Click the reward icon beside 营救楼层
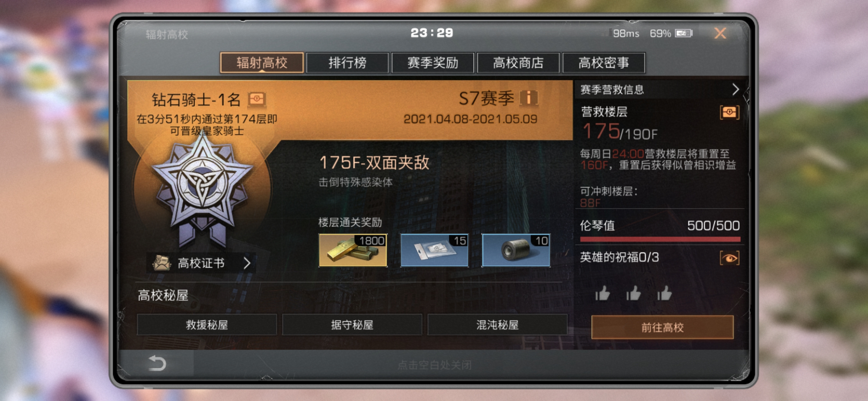Viewport: 868px width, 401px height. pyautogui.click(x=729, y=112)
